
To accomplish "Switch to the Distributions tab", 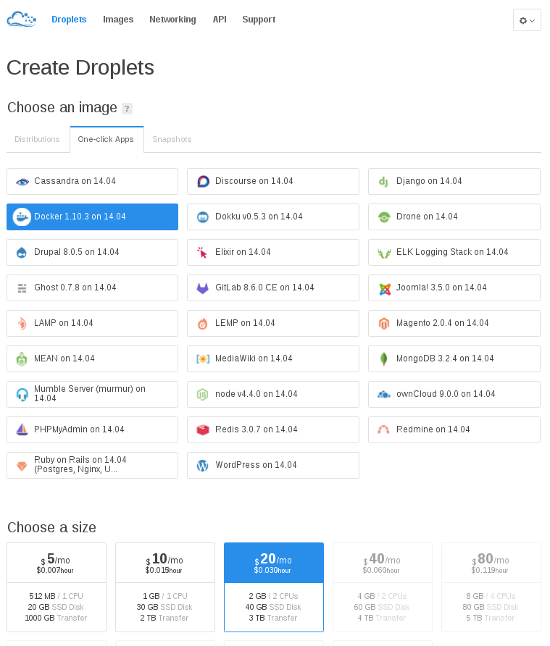I will pyautogui.click(x=37, y=139).
